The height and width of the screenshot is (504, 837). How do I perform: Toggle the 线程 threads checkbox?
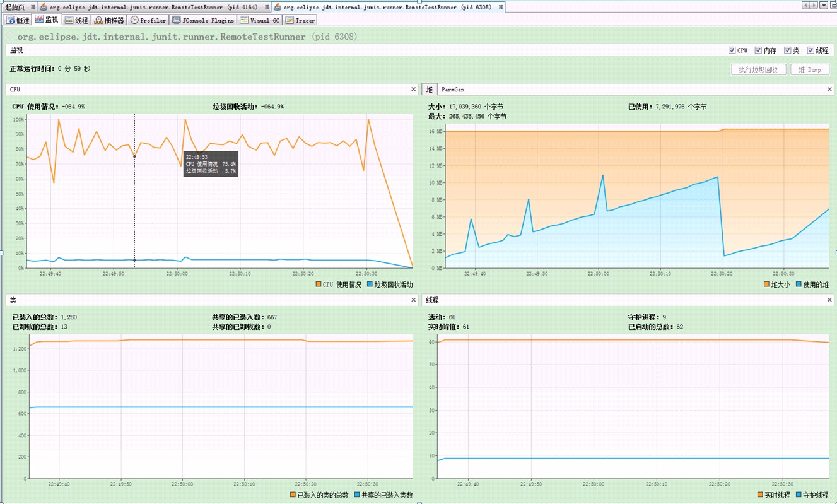tap(811, 50)
